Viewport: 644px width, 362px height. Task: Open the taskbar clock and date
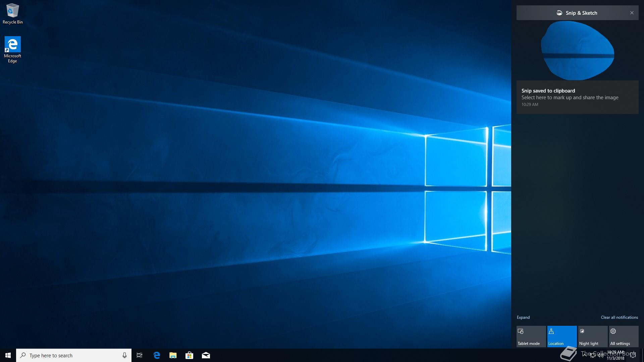(615, 355)
